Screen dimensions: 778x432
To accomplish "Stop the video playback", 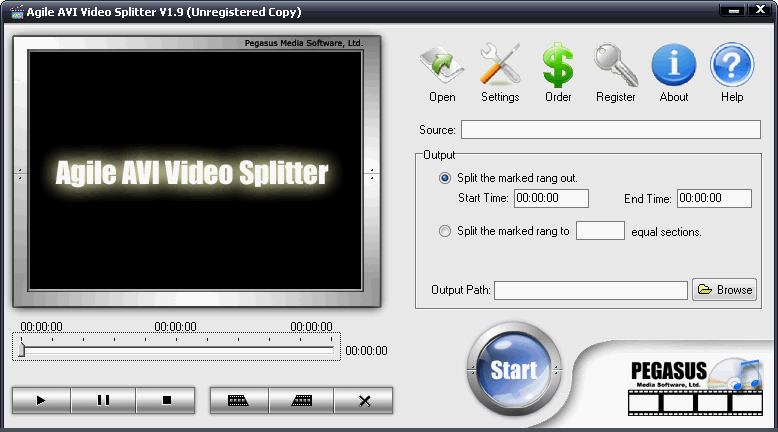I will click(166, 400).
